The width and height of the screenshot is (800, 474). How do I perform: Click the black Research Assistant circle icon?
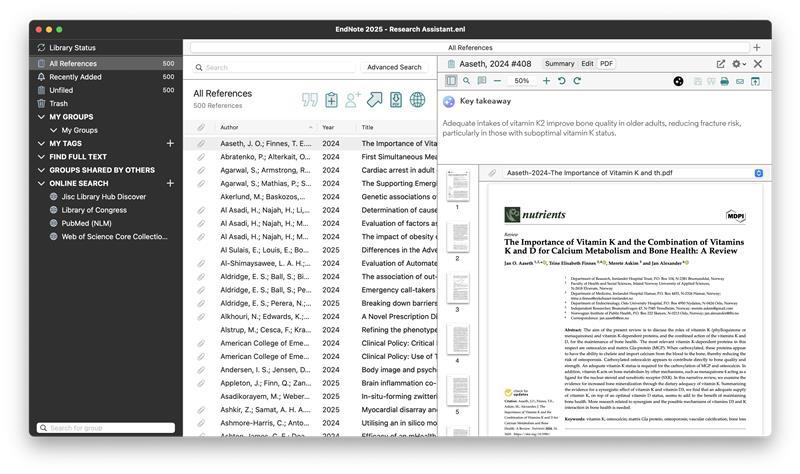[678, 81]
